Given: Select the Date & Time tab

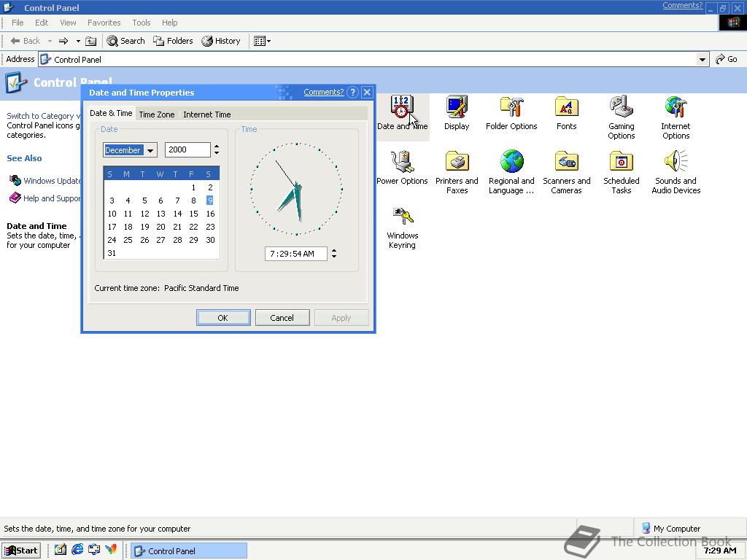Looking at the screenshot, I should [111, 113].
